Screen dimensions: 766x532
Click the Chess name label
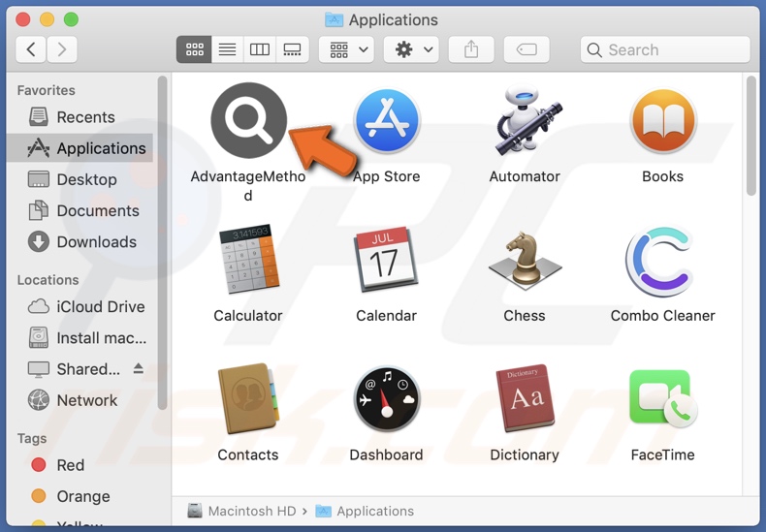pyautogui.click(x=525, y=316)
